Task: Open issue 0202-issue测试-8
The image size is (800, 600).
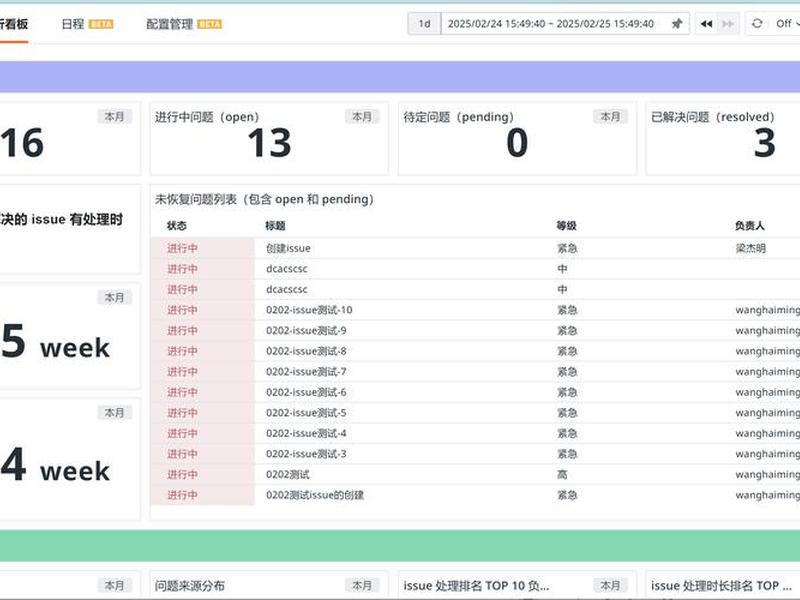Action: tap(306, 351)
